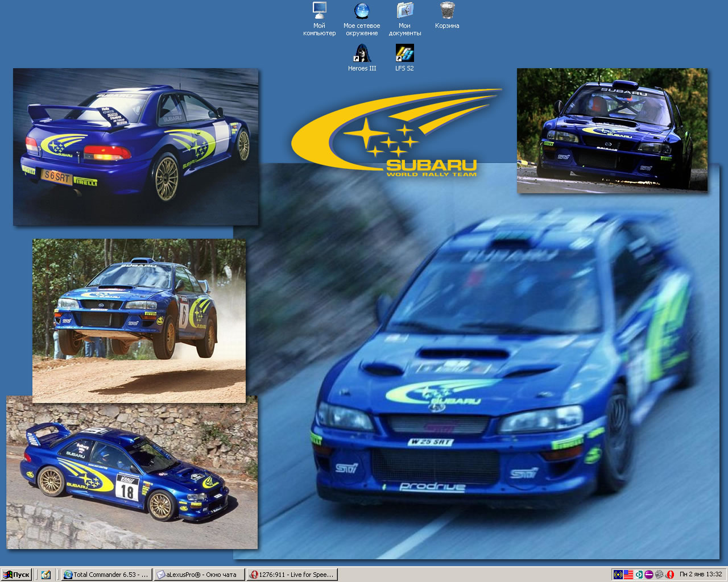Switch to 1276:911 Live for Speed taskbar button

coord(292,575)
